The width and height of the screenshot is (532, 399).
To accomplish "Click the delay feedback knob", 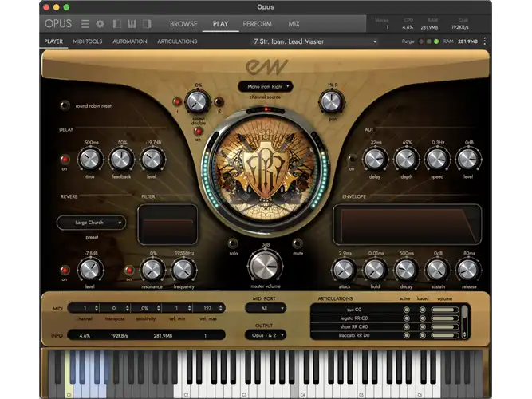I will point(121,160).
